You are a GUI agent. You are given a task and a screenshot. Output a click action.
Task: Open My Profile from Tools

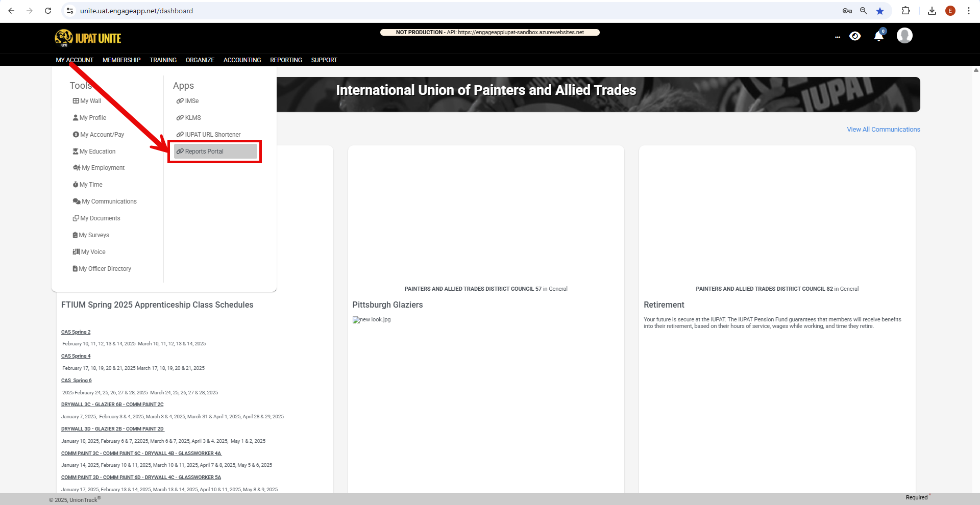coord(90,118)
